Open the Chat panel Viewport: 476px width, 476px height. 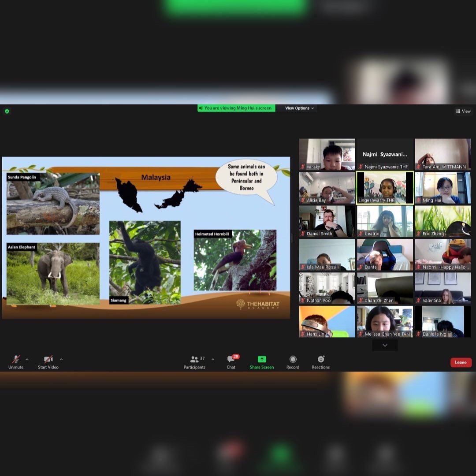coord(231,362)
